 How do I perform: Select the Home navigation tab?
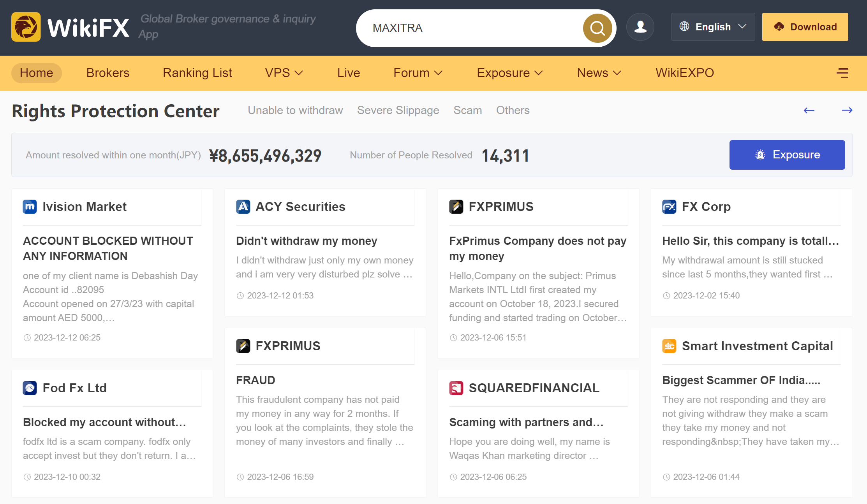click(x=36, y=73)
